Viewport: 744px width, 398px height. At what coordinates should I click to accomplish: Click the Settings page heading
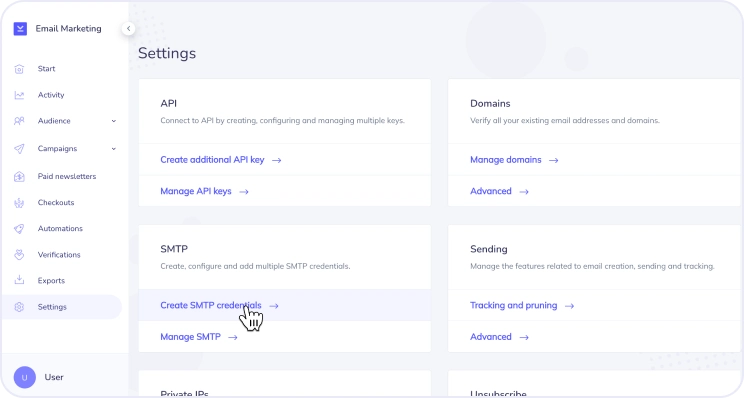pyautogui.click(x=167, y=54)
